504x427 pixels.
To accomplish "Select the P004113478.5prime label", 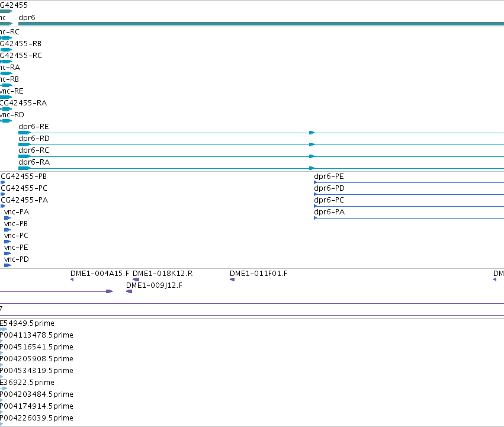I will (37, 335).
